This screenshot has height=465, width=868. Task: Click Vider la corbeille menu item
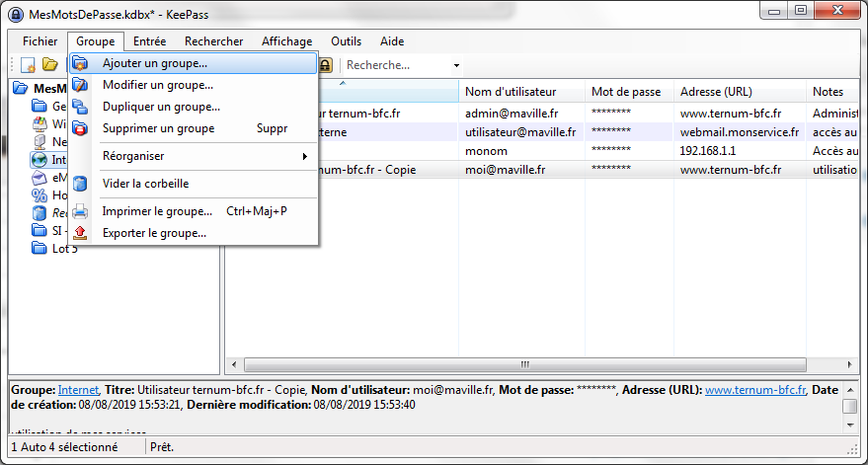[x=145, y=184]
